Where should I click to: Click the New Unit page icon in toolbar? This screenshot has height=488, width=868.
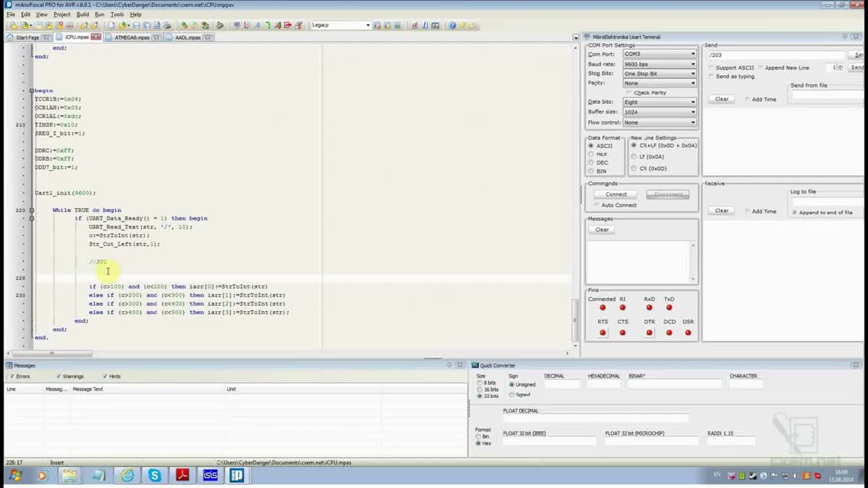pos(111,25)
